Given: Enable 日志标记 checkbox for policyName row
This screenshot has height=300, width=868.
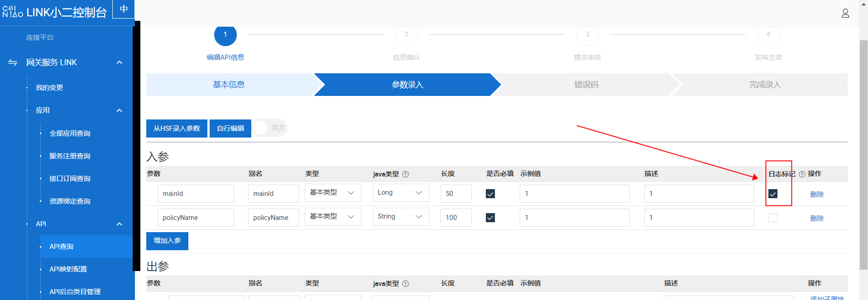Looking at the screenshot, I should click(773, 218).
